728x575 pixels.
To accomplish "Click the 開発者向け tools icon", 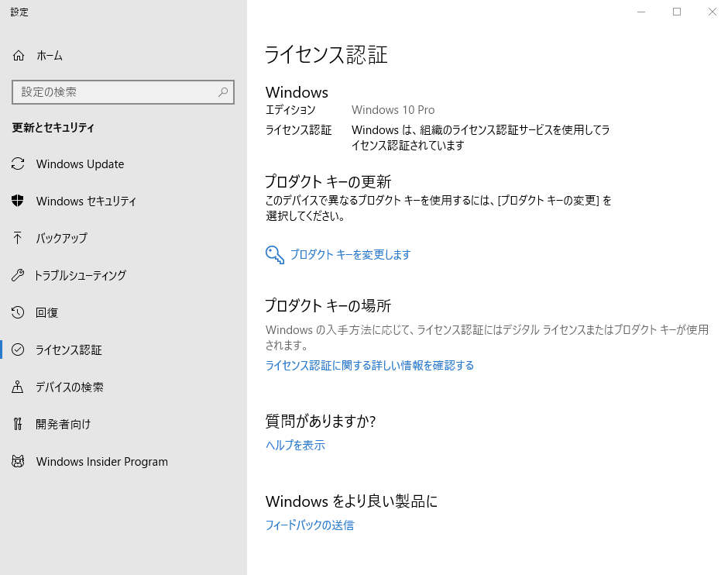I will [x=18, y=424].
